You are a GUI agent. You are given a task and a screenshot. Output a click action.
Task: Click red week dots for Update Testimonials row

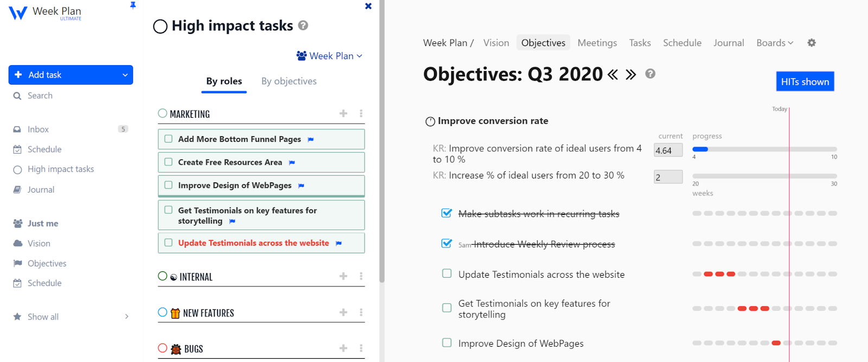[x=719, y=274]
